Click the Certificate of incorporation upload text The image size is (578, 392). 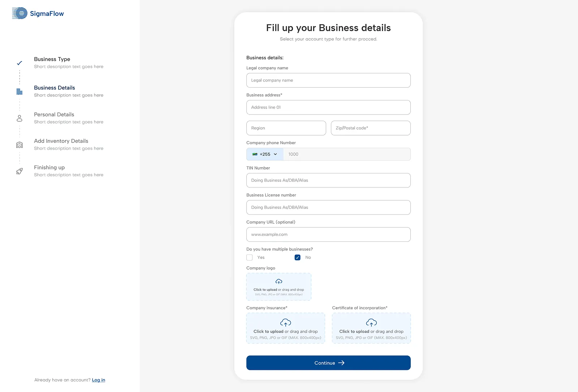371,332
